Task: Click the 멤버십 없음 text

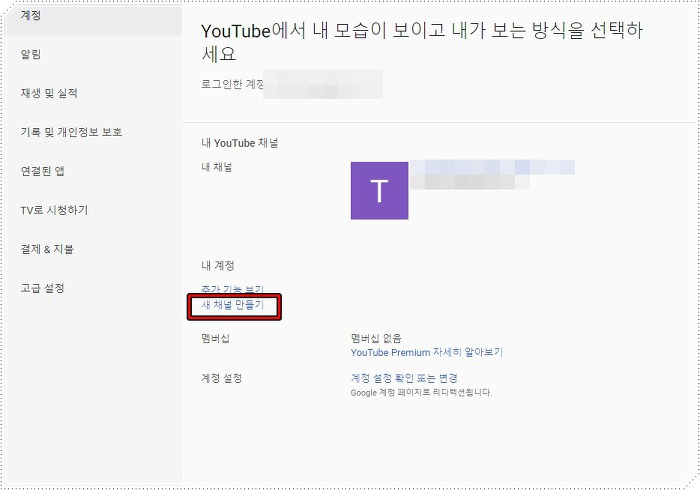Action: (x=376, y=338)
